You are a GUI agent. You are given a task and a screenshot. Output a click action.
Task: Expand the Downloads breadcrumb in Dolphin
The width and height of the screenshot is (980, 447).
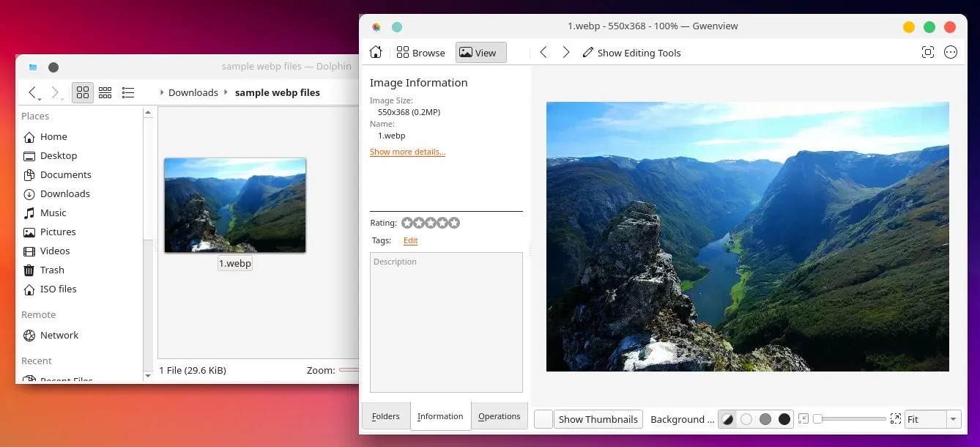click(193, 92)
